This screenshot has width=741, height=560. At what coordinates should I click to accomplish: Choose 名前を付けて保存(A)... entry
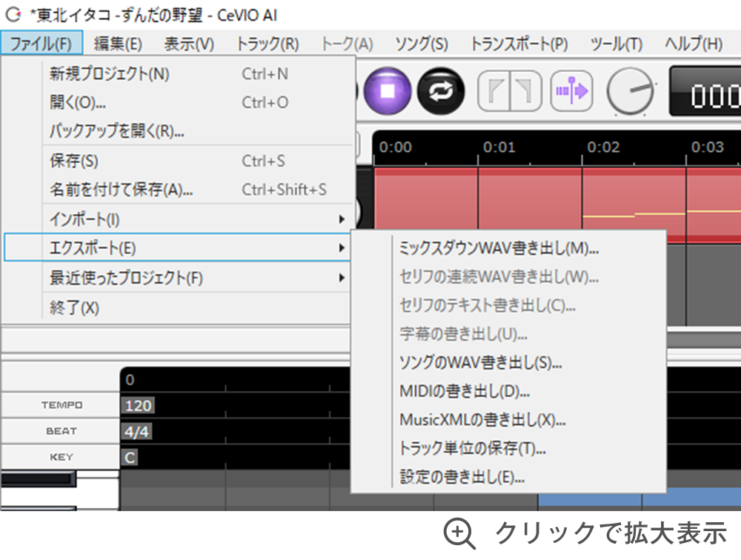point(177,190)
